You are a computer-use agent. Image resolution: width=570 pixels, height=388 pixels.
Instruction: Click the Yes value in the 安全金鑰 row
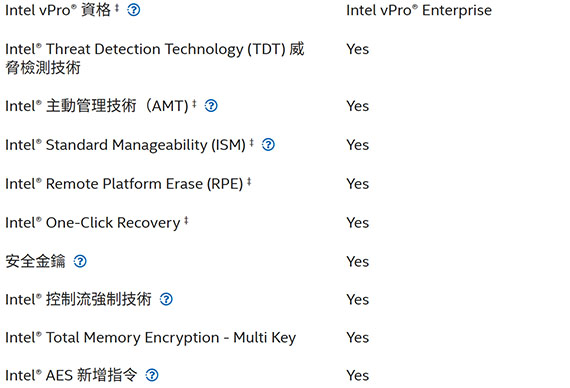point(358,261)
